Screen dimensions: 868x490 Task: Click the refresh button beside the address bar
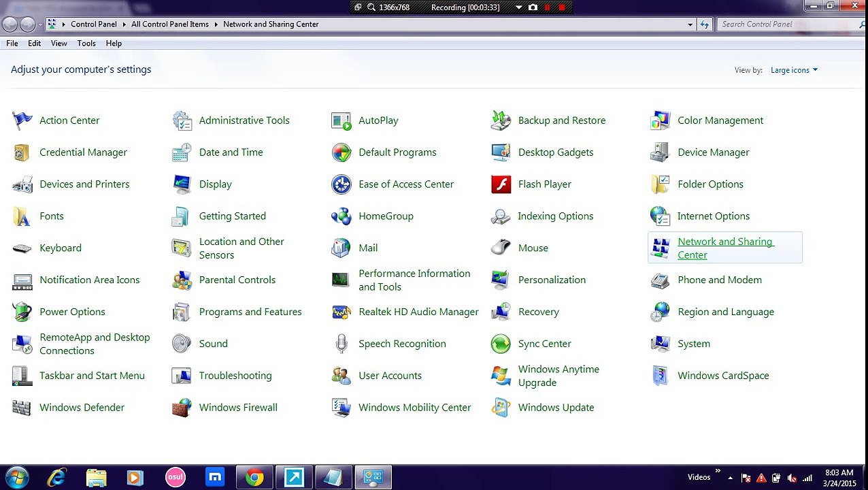[704, 24]
